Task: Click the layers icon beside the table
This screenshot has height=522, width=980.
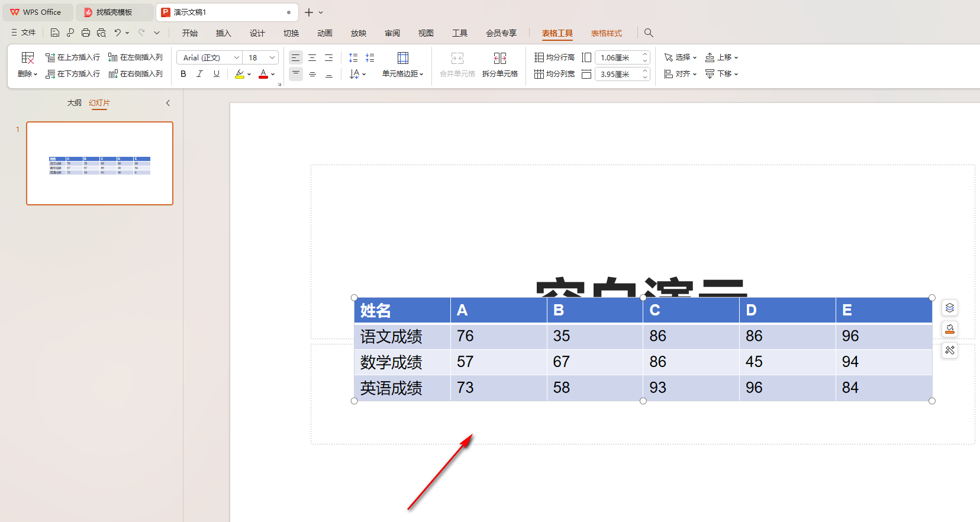Action: (950, 308)
